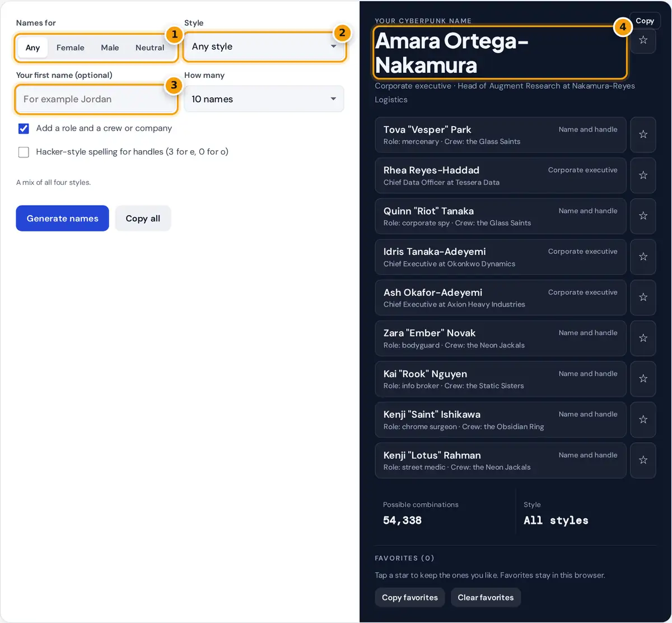Star the Zara "Ember" Novak name
This screenshot has width=672, height=623.
[x=643, y=338]
